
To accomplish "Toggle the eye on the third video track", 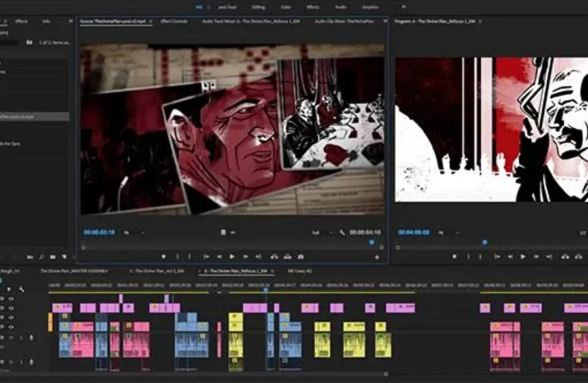I will pyautogui.click(x=11, y=318).
